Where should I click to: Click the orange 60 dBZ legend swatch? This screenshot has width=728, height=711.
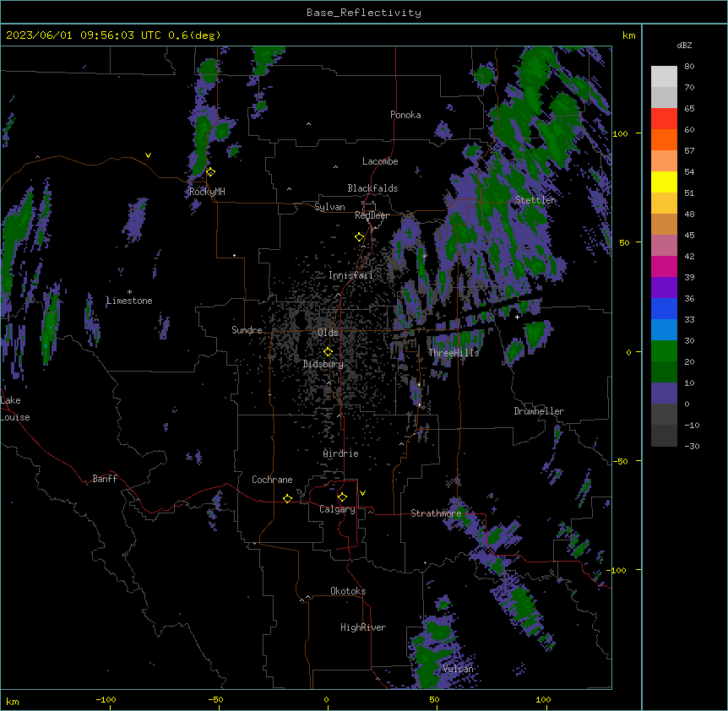tap(664, 139)
